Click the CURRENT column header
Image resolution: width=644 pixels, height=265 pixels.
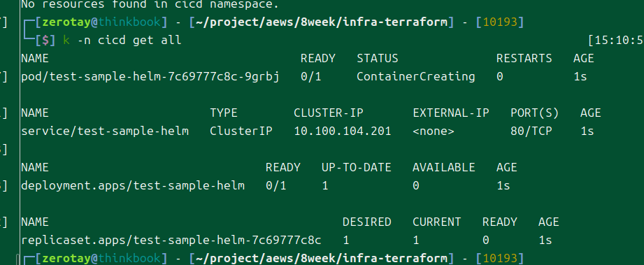437,222
